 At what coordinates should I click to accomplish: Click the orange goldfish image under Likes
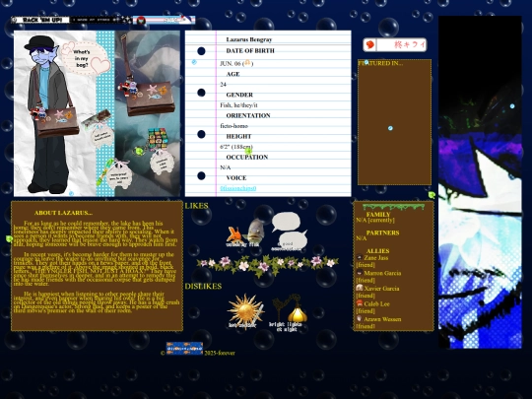pyautogui.click(x=234, y=235)
